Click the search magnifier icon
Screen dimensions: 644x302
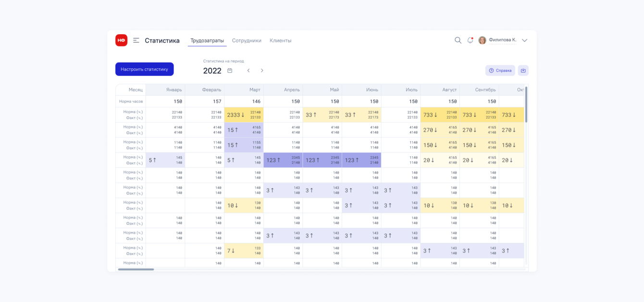pos(458,40)
